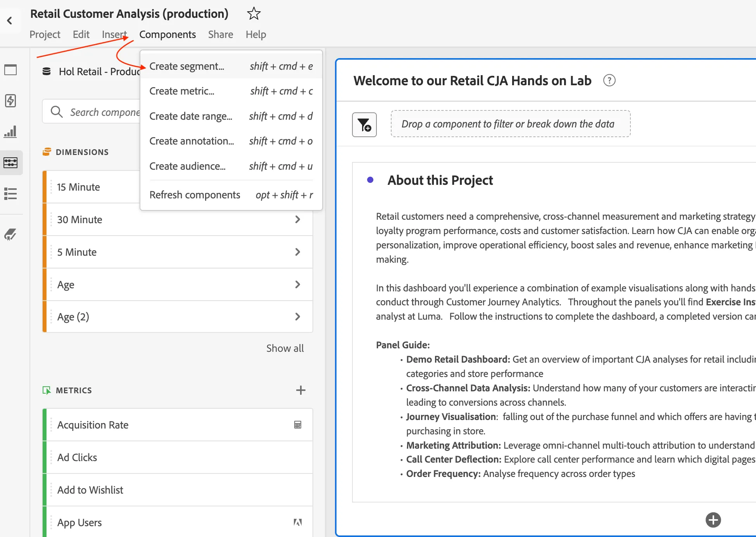Screen dimensions: 756x537
Task: Expand the Age dimension chevron
Action: click(x=298, y=284)
